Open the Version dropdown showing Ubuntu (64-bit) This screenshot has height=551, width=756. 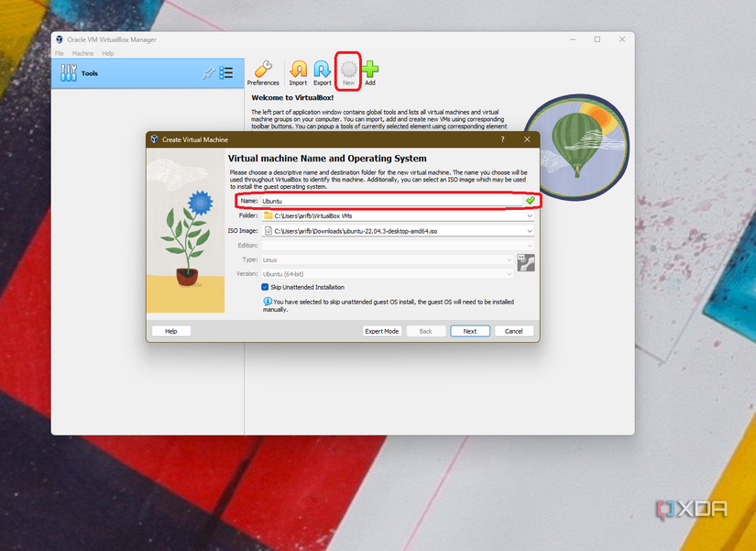[x=388, y=273]
